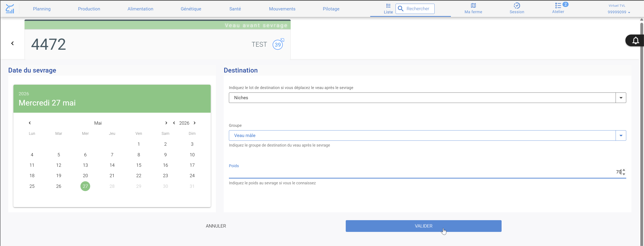Viewport: 644px width, 246px height.
Task: Open Ma ferme map icon
Action: click(x=473, y=5)
